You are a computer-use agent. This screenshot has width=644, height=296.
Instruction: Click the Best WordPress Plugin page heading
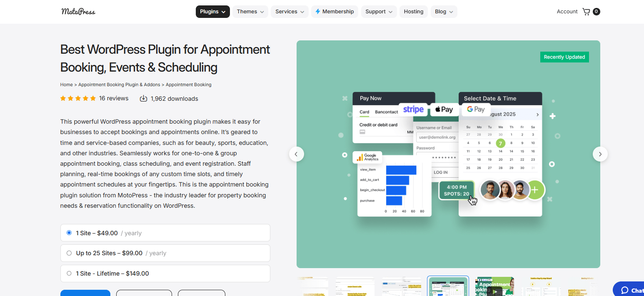pyautogui.click(x=165, y=58)
